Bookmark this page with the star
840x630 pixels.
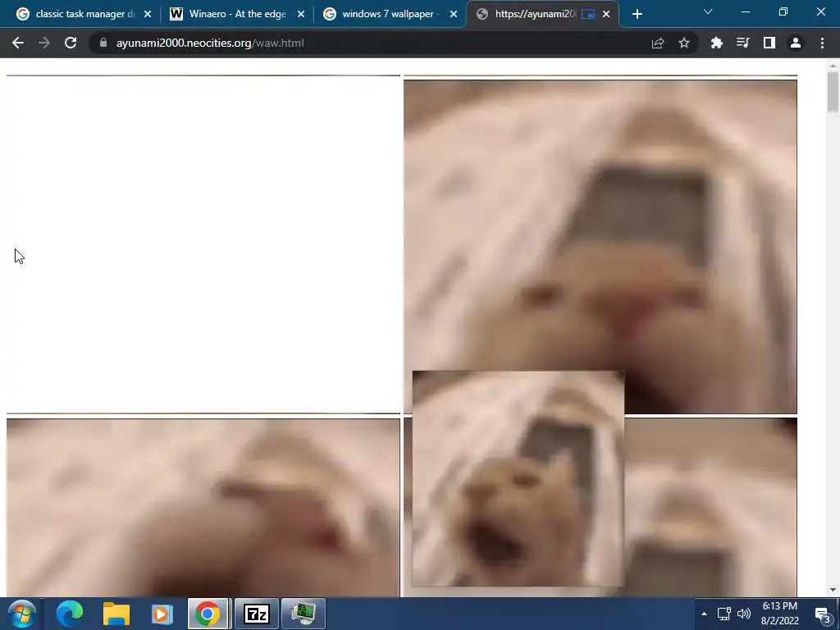pos(684,43)
